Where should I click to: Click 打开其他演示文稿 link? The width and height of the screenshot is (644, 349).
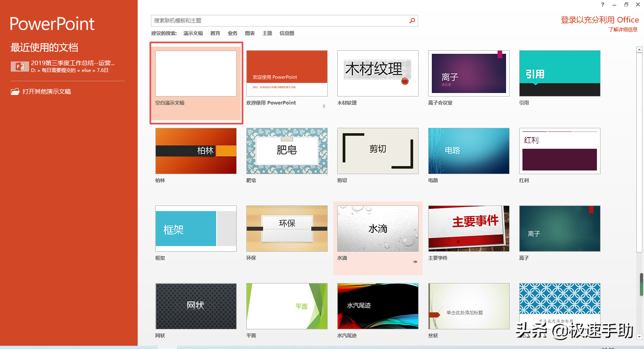tap(47, 92)
